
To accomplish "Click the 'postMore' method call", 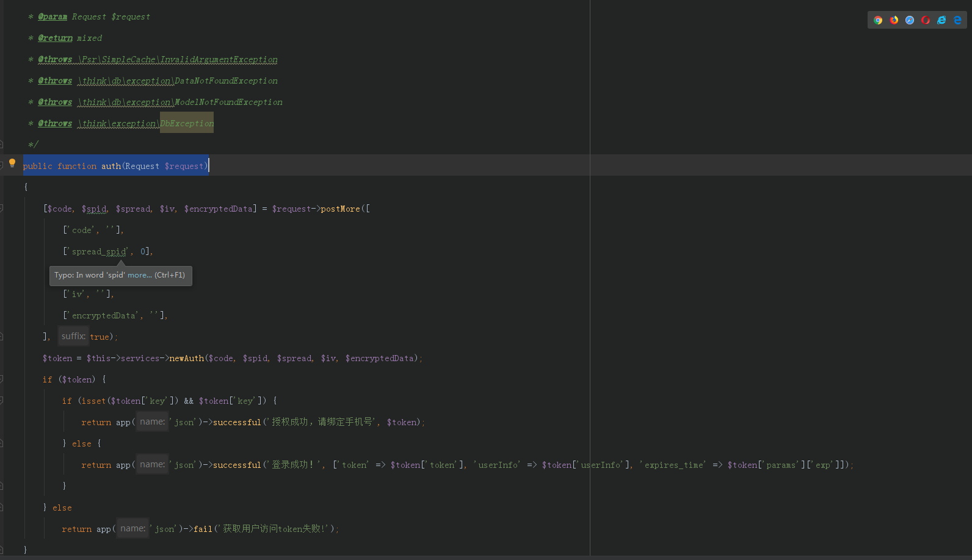I will click(x=340, y=209).
